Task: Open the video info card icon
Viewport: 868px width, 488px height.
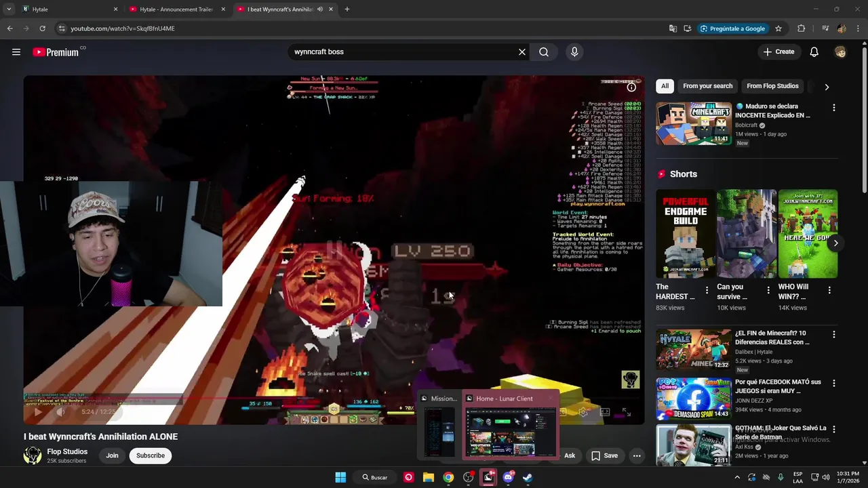Action: [631, 87]
